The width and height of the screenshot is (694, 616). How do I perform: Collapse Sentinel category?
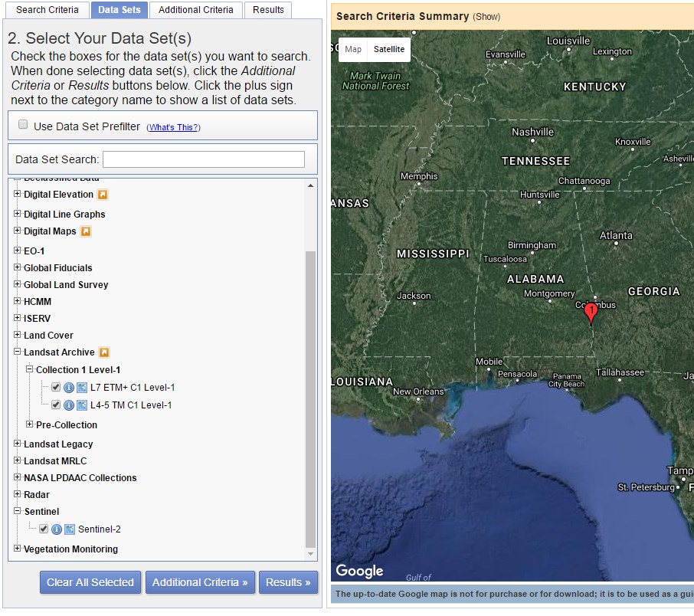pos(18,511)
